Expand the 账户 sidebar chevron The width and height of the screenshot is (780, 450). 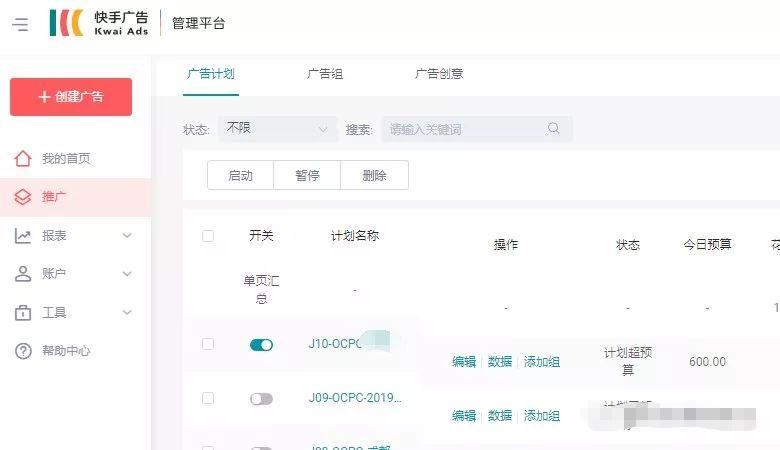point(127,273)
